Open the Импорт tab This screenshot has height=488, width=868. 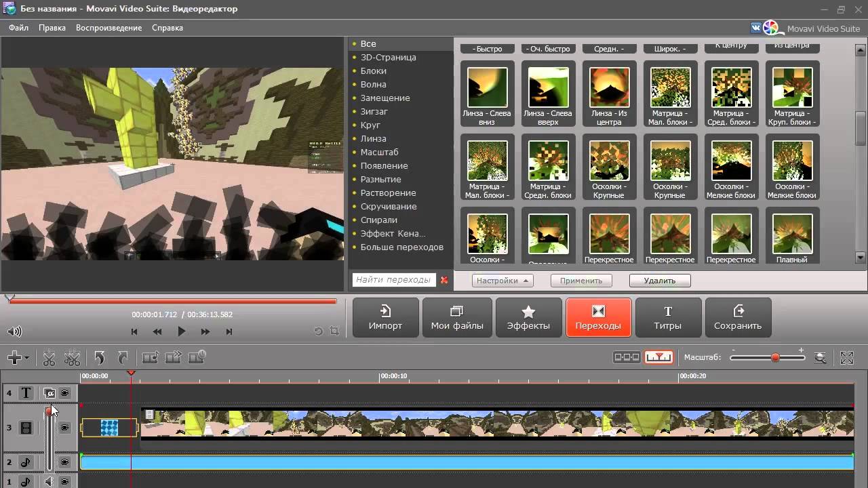coord(385,317)
